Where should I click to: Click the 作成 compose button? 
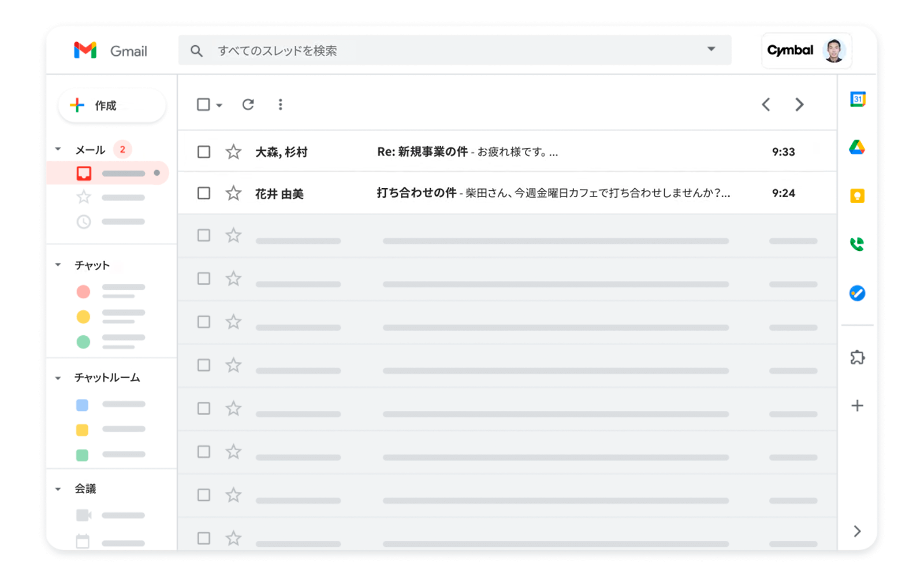111,105
